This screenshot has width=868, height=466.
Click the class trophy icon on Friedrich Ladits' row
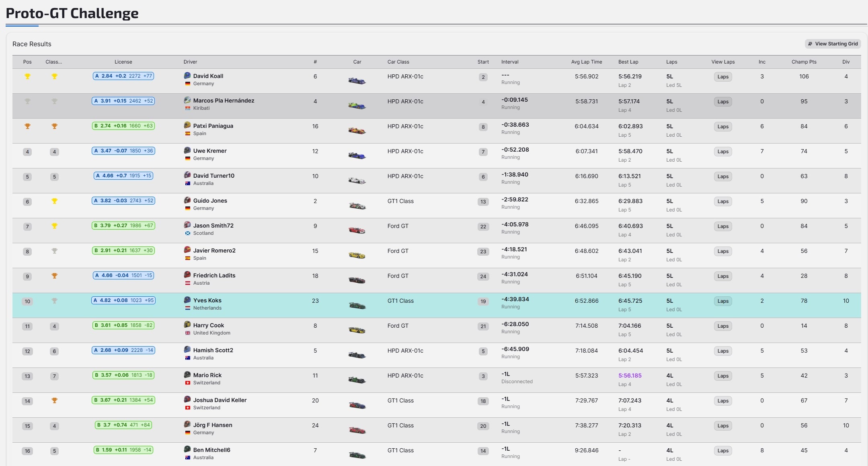(x=54, y=275)
